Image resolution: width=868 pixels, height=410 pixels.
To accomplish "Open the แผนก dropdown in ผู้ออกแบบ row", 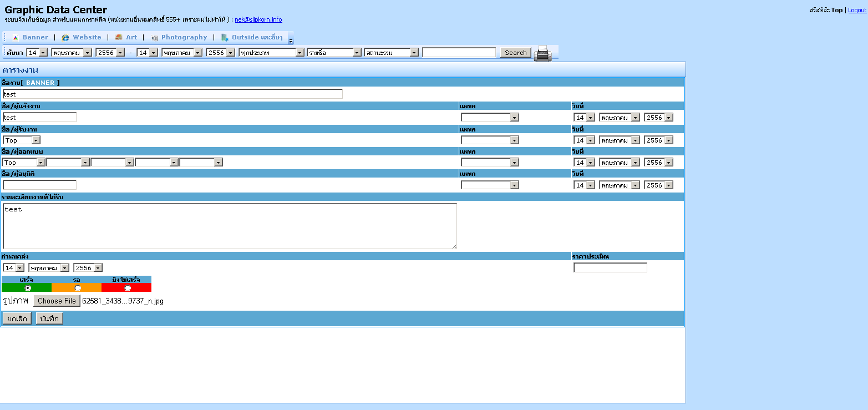I will point(490,163).
